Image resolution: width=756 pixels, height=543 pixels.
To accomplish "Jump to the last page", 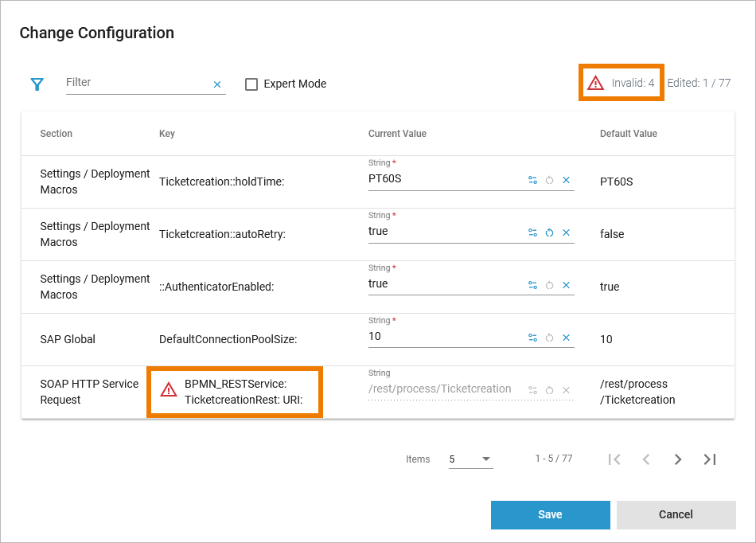I will pyautogui.click(x=710, y=459).
